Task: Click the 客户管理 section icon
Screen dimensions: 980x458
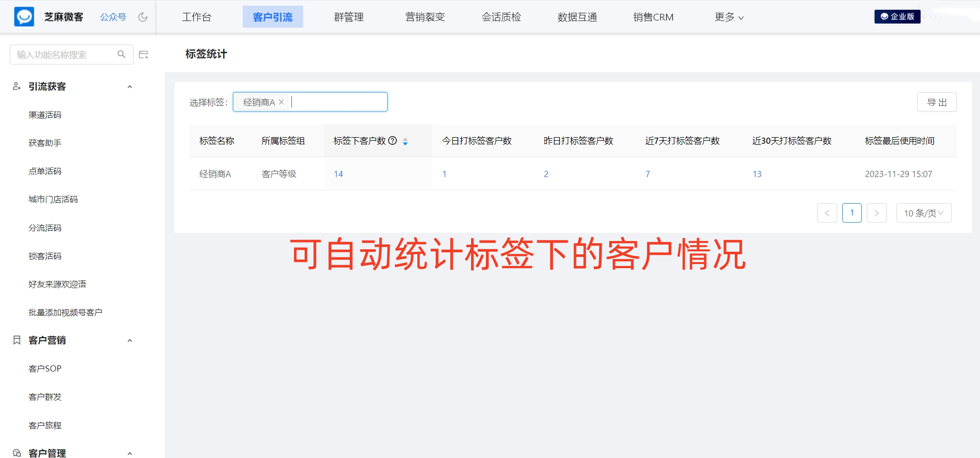Action: click(17, 453)
